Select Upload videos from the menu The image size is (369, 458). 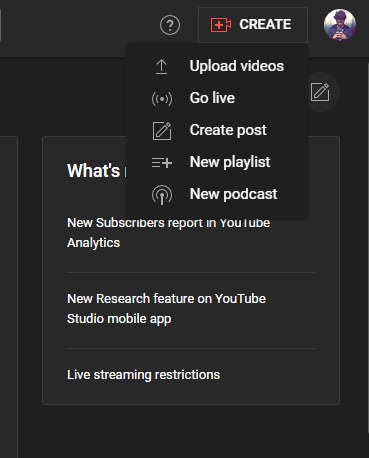[217, 66]
